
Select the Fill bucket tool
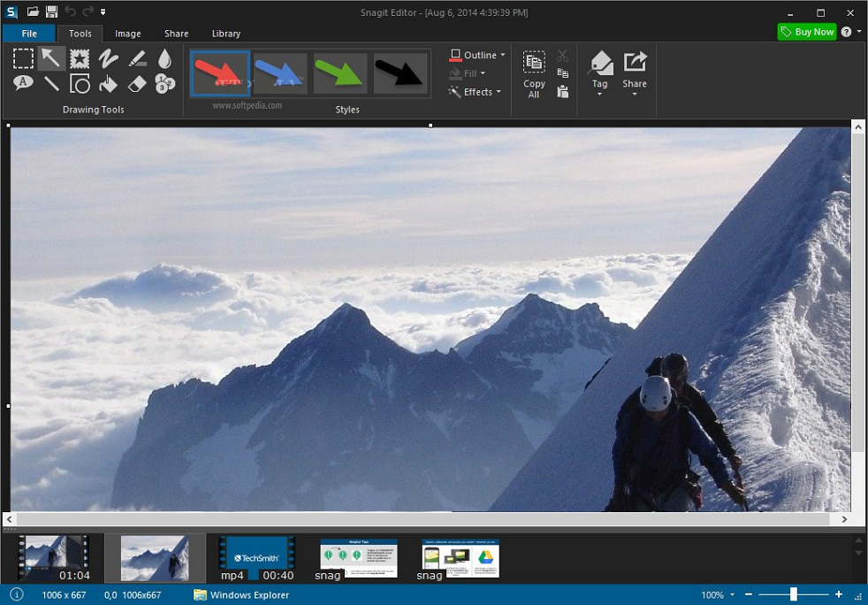pos(109,84)
